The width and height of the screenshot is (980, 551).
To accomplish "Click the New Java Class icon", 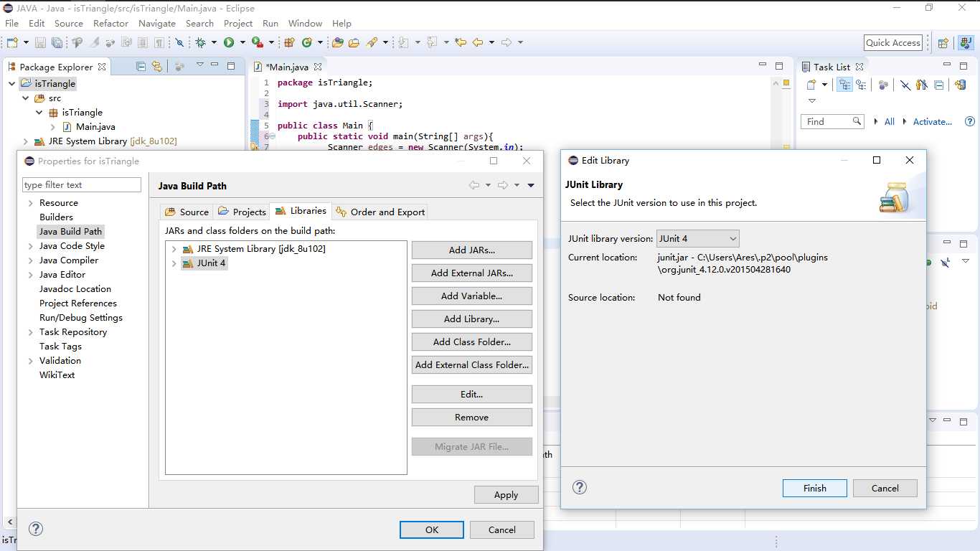I will (x=306, y=42).
